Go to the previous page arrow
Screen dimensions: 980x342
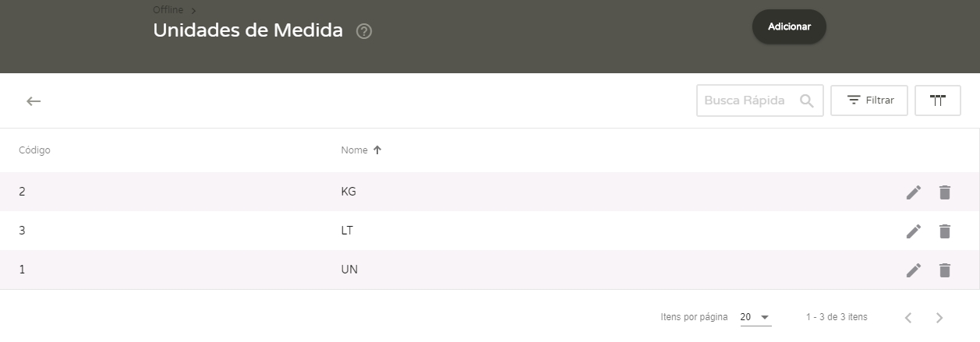(908, 318)
